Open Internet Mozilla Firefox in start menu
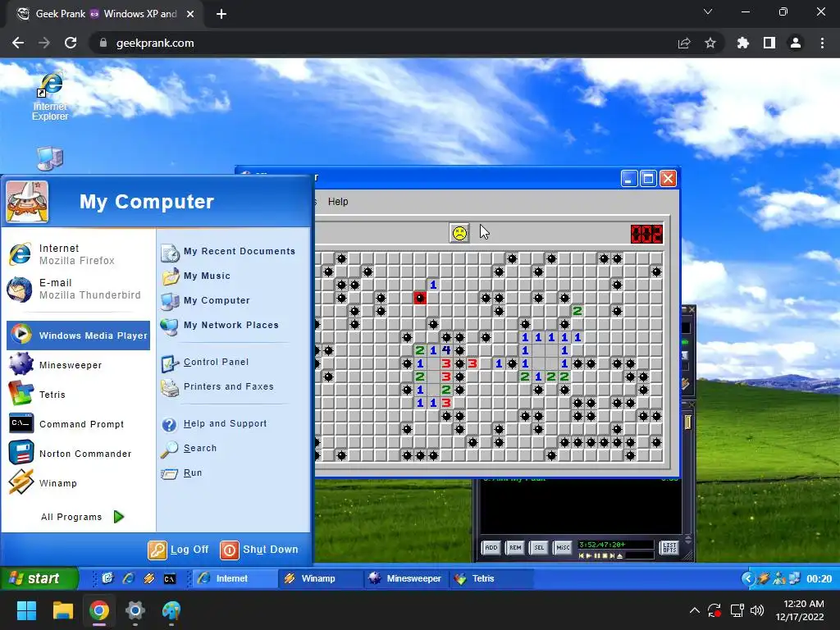 [x=78, y=254]
